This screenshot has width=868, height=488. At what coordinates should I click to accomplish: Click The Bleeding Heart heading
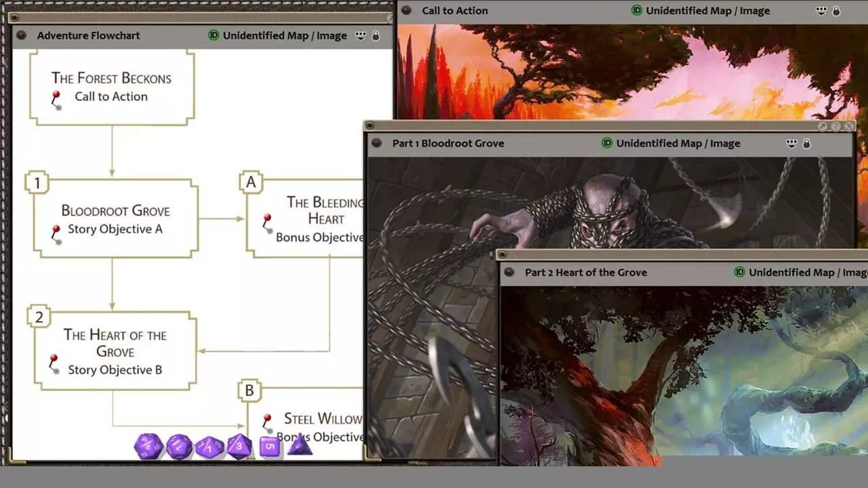click(x=325, y=210)
